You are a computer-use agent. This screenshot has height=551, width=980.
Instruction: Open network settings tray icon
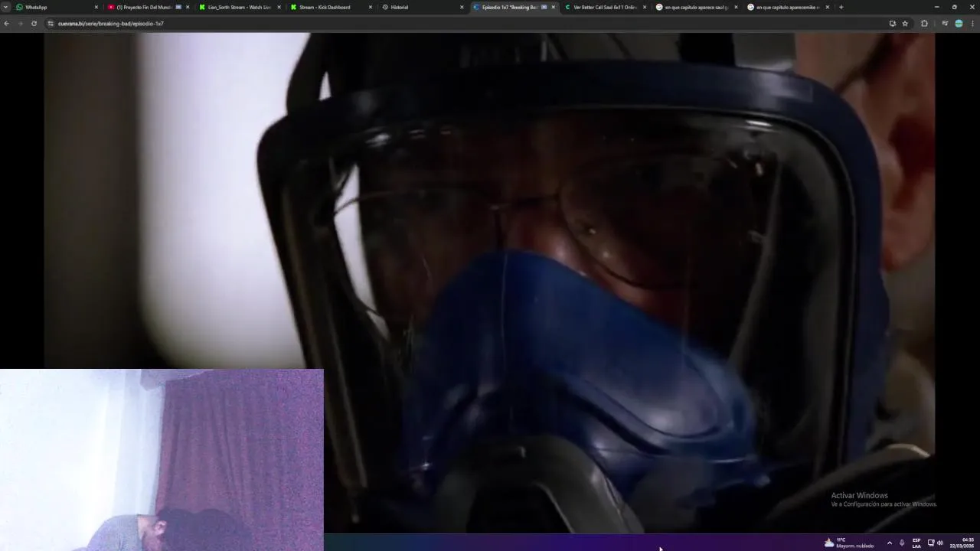click(931, 543)
